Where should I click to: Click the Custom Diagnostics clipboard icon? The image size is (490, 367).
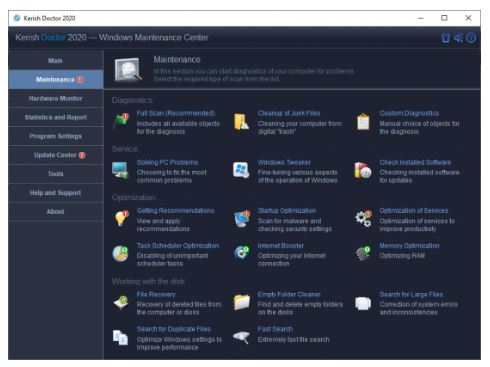pos(363,121)
